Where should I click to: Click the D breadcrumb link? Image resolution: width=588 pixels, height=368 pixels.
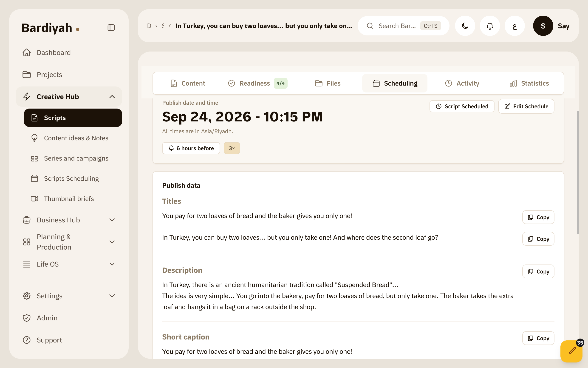(x=149, y=26)
